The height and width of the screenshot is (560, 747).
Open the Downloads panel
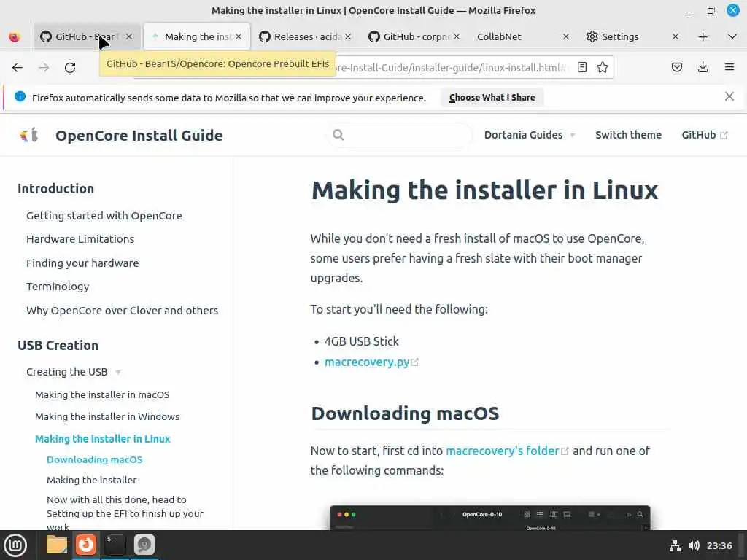(703, 67)
